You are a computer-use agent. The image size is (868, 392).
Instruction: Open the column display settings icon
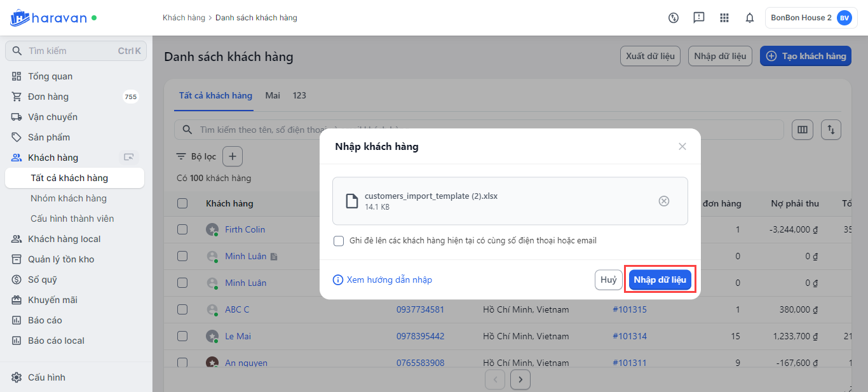[803, 130]
